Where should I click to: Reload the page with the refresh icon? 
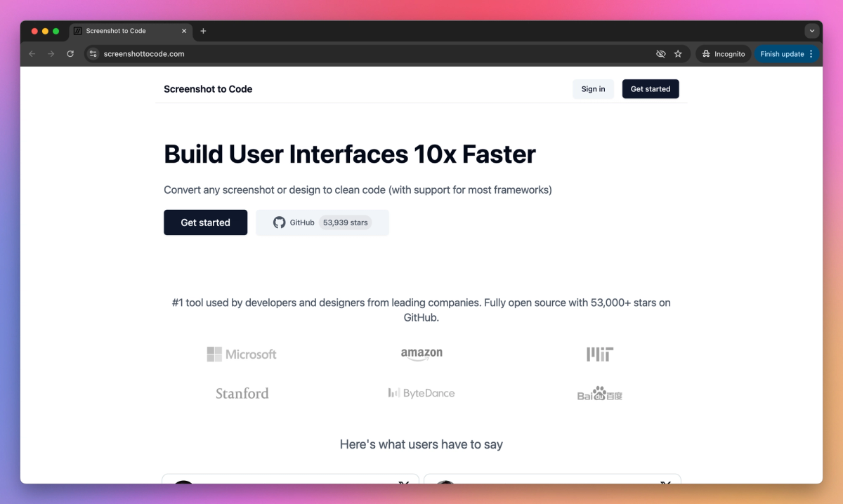(x=70, y=54)
